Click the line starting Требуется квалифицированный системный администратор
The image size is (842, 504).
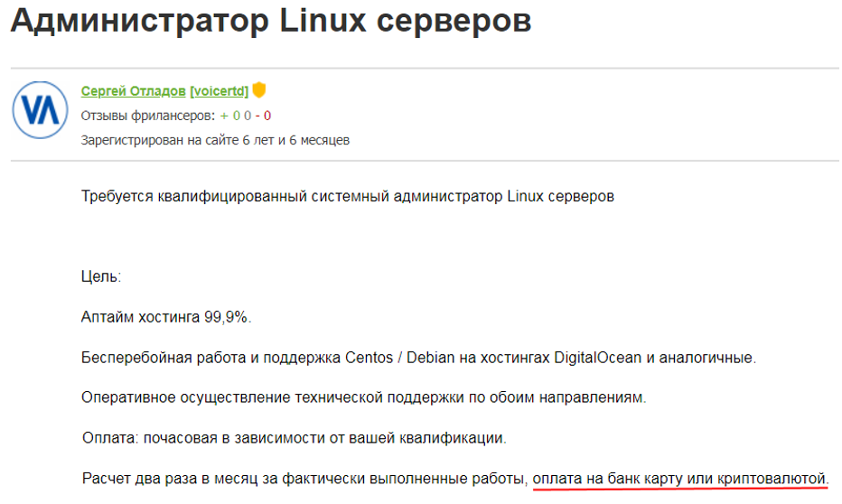click(x=348, y=196)
